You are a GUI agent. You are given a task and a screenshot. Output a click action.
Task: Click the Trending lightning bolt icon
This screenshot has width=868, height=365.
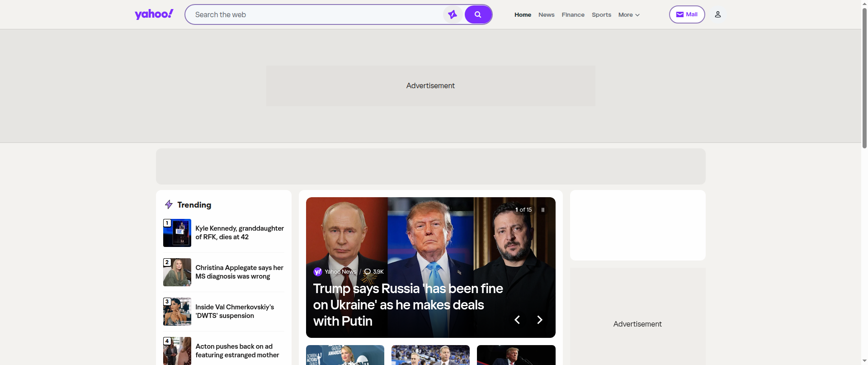tap(169, 204)
